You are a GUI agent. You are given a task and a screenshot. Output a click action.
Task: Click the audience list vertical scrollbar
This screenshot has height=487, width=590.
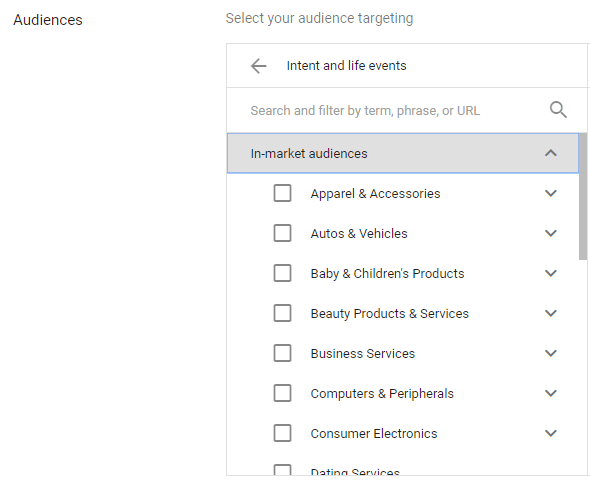(583, 196)
